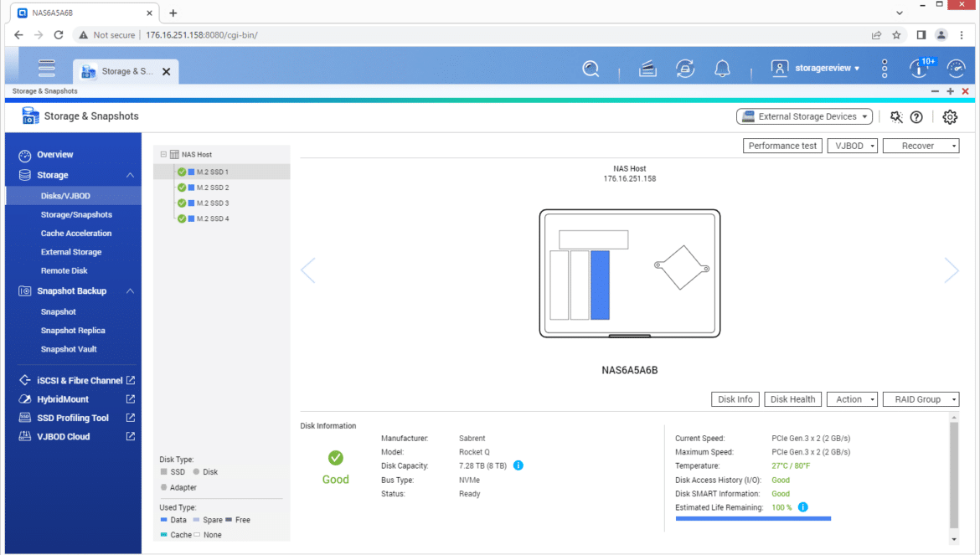
Task: Collapse the Storage sidebar section
Action: 130,176
